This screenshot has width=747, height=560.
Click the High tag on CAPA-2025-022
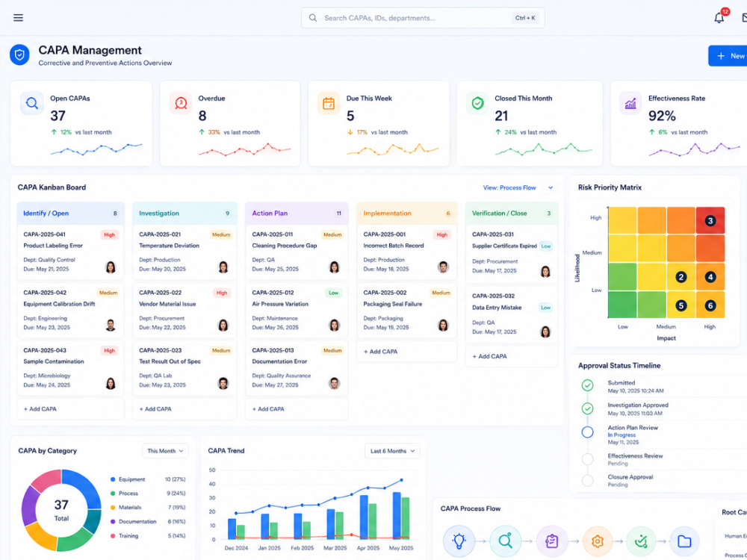pyautogui.click(x=222, y=293)
